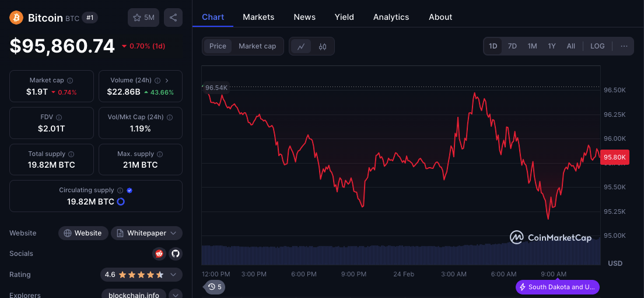Switch to line chart view
This screenshot has width=644, height=298.
[x=301, y=47]
